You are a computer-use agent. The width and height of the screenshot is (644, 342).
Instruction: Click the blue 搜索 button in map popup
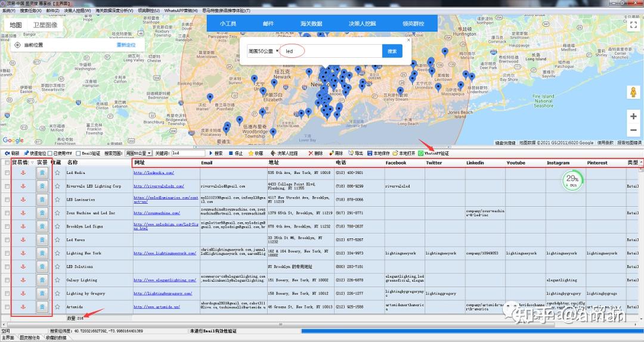[392, 51]
